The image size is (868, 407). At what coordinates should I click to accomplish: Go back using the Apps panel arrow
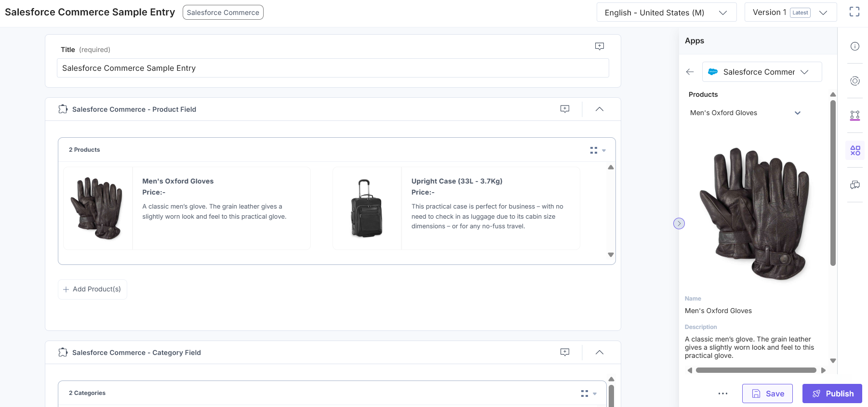coord(690,72)
